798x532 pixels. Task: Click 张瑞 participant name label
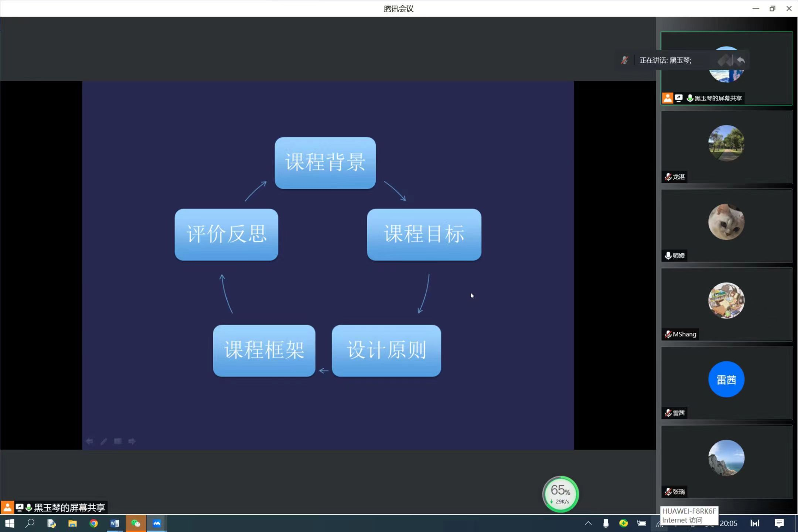[x=679, y=492]
